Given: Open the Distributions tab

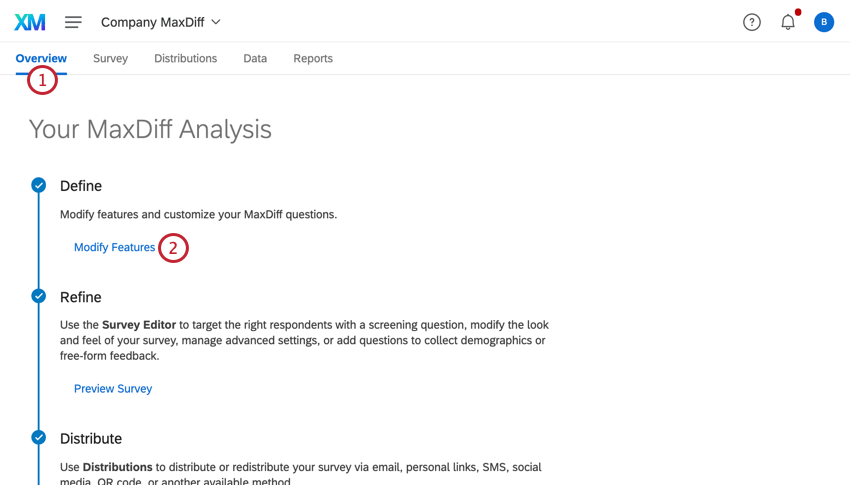Looking at the screenshot, I should click(x=185, y=58).
